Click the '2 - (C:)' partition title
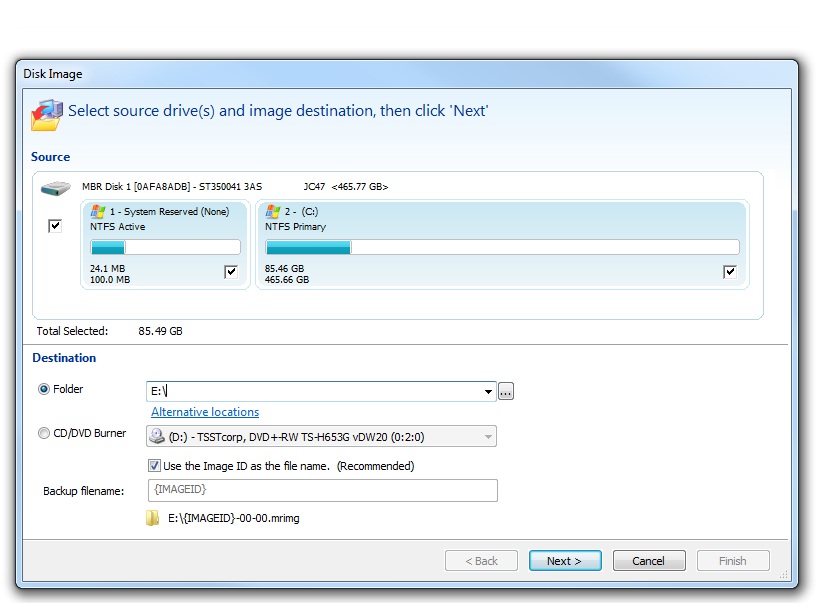Viewport: 816px width, 606px height. (x=301, y=211)
